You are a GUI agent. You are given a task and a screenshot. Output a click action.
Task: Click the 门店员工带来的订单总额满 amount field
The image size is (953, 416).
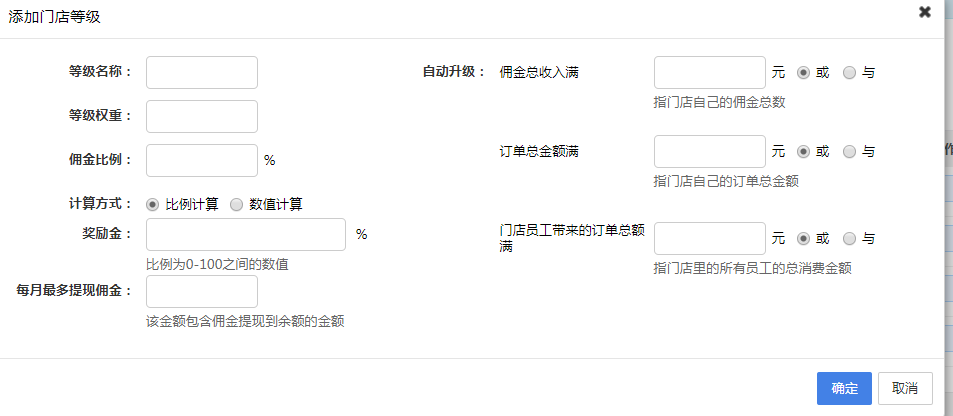[709, 239]
